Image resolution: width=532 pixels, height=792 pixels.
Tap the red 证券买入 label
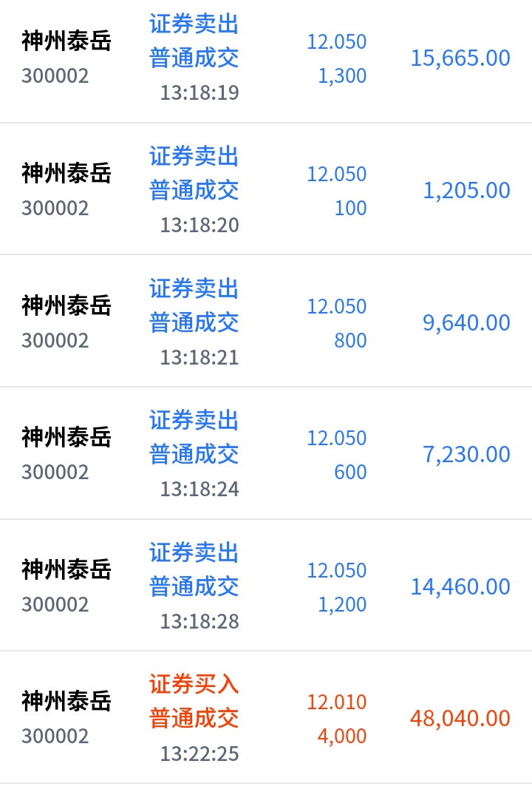coord(194,685)
